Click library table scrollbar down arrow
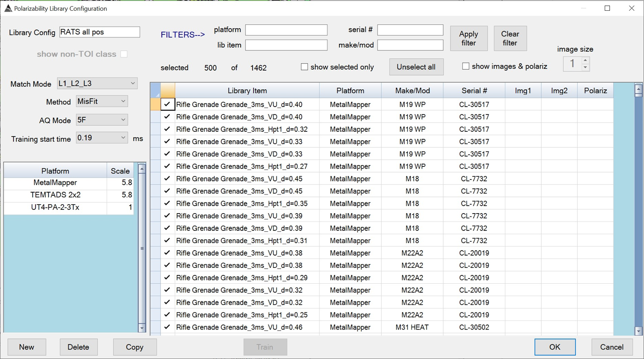Viewport: 644px width, 359px height. pyautogui.click(x=638, y=331)
